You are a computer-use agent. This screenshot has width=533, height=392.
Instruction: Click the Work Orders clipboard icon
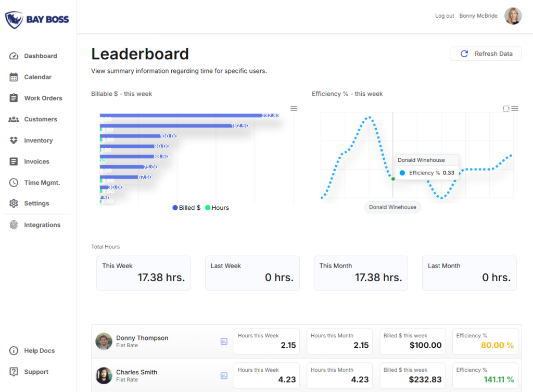(14, 98)
